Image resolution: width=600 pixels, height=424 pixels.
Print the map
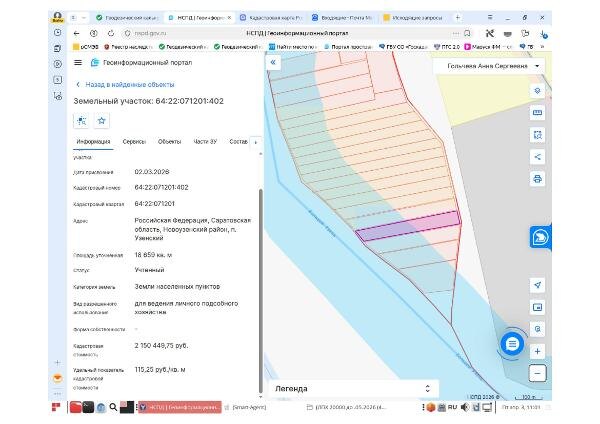pos(537,179)
